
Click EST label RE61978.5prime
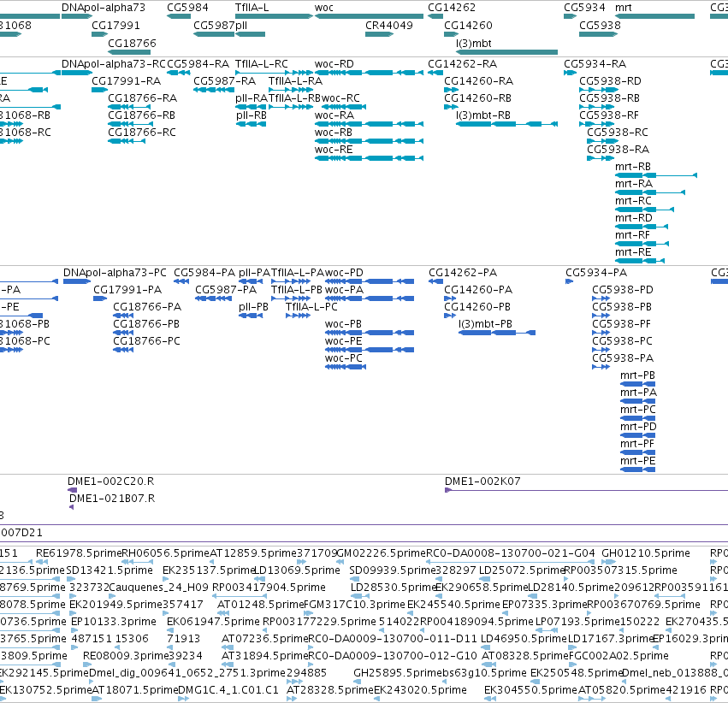[79, 553]
